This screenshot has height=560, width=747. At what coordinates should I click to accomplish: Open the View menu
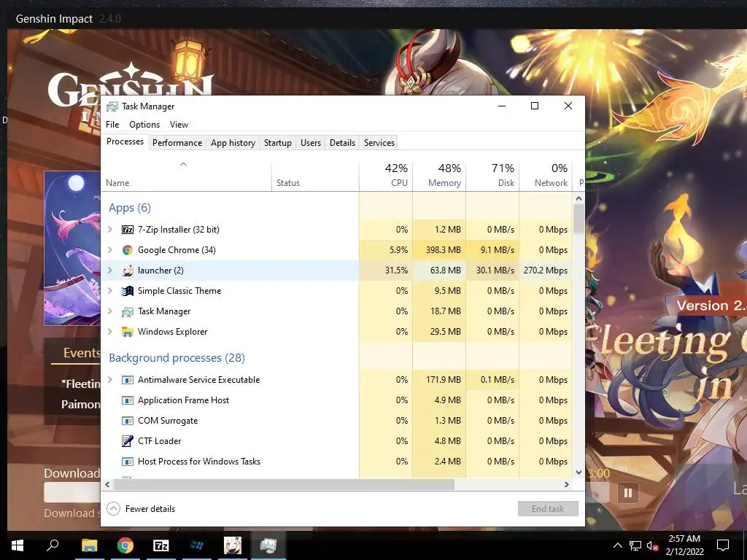(179, 125)
